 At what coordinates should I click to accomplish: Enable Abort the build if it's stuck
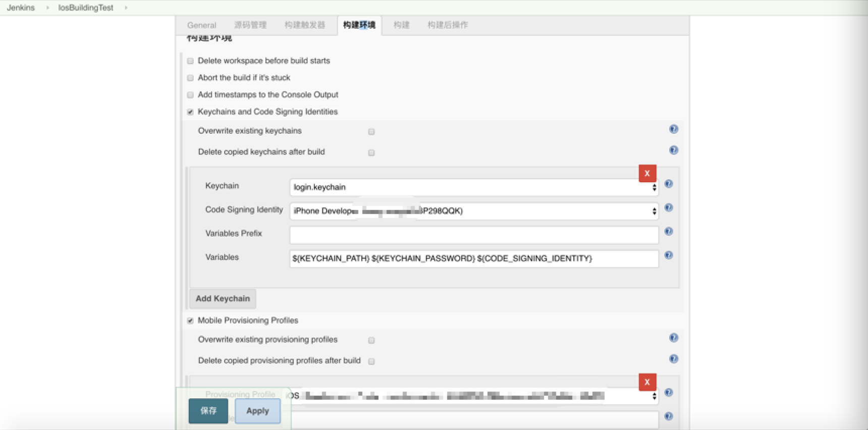click(x=190, y=78)
